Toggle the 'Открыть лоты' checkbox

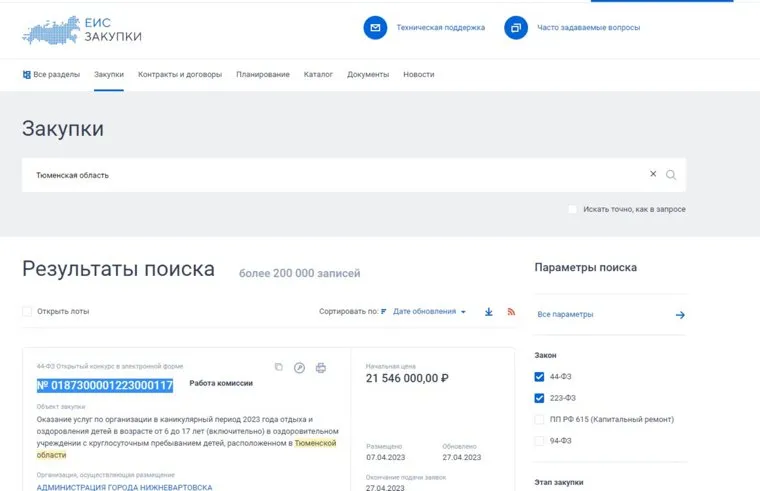click(27, 311)
